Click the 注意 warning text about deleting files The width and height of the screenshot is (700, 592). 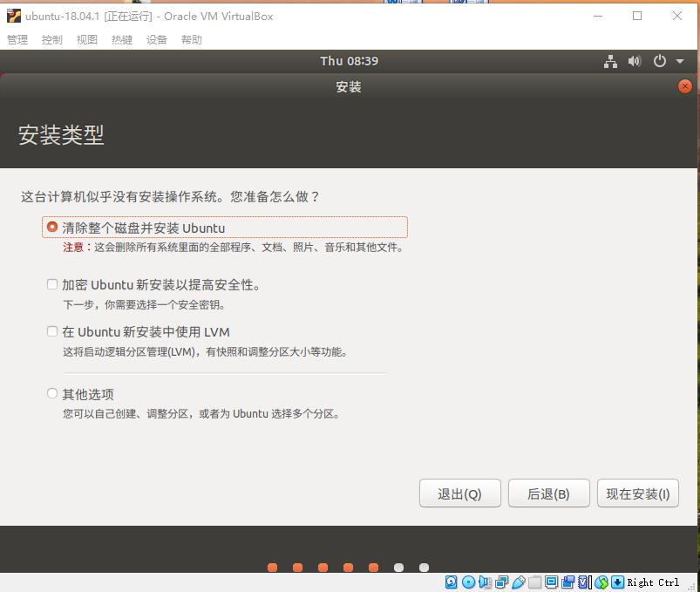click(x=234, y=248)
